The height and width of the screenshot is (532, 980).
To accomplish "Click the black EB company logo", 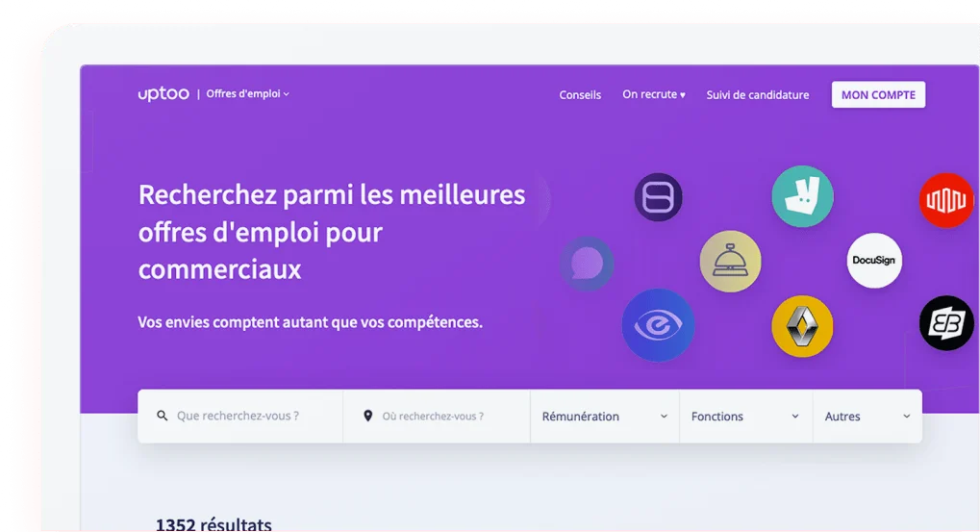I will (x=946, y=323).
